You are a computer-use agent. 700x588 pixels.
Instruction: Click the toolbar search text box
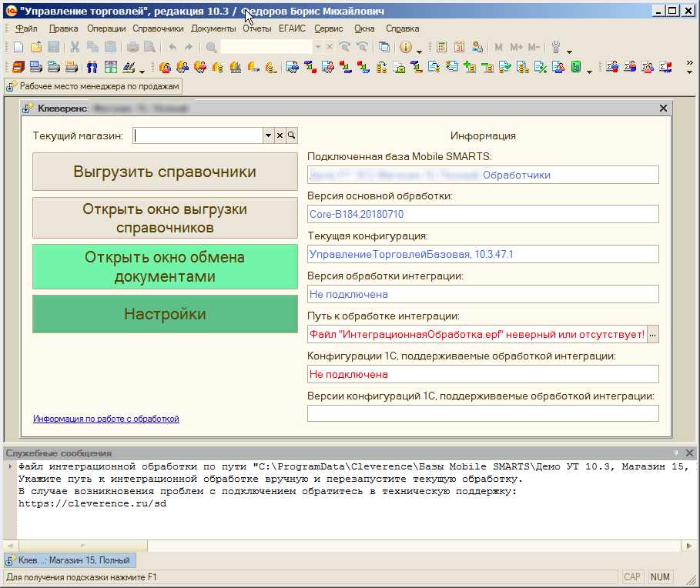click(x=266, y=47)
